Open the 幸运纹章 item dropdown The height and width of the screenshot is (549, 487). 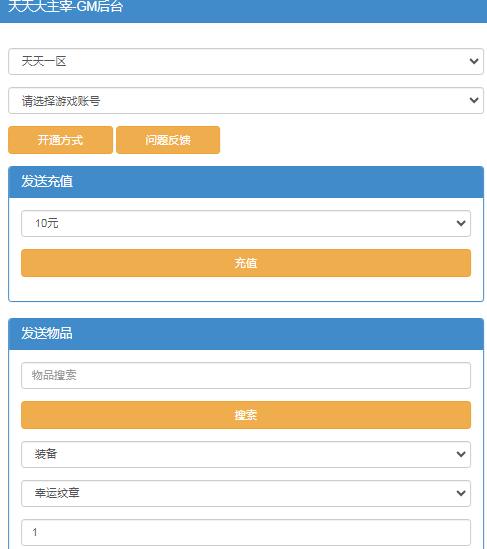tap(246, 493)
